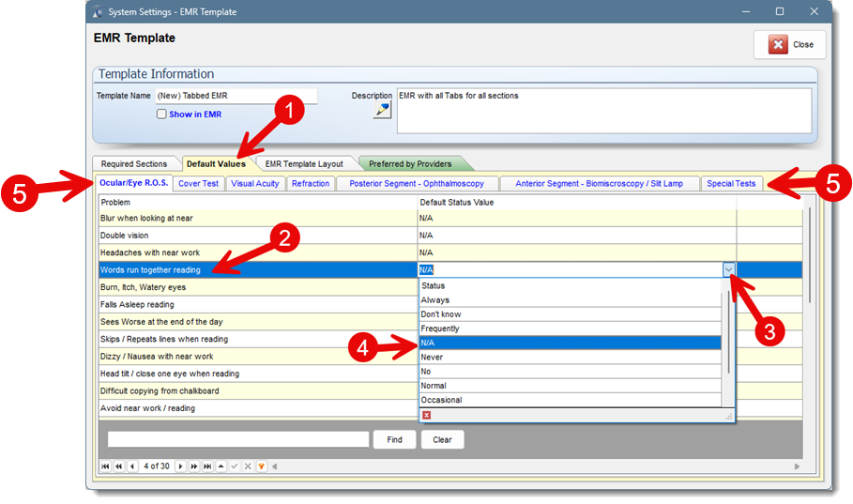
Task: Click the orange filter icon
Action: tap(261, 466)
